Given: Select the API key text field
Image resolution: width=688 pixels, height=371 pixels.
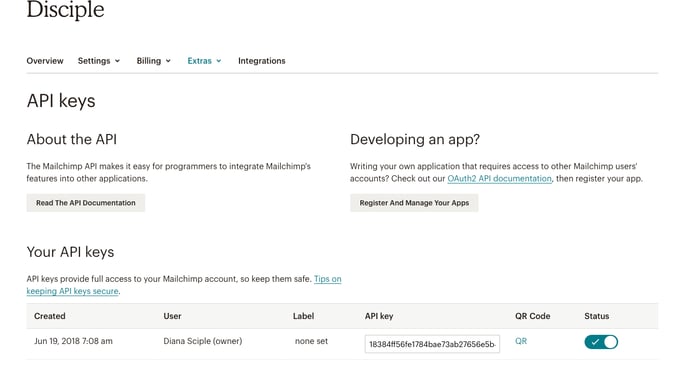Looking at the screenshot, I should point(432,344).
